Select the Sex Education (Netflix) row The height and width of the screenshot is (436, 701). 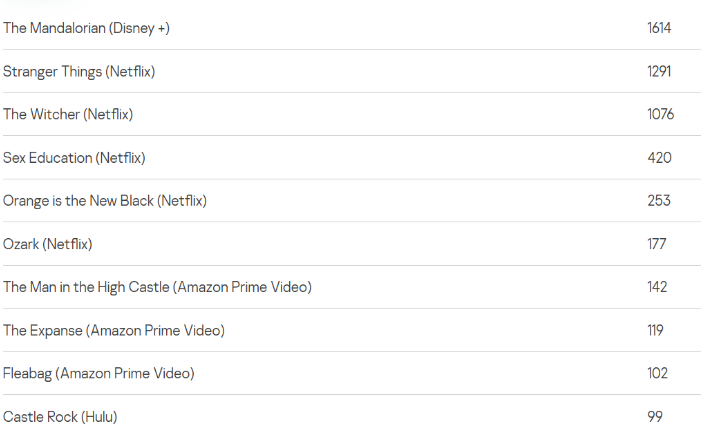(74, 157)
